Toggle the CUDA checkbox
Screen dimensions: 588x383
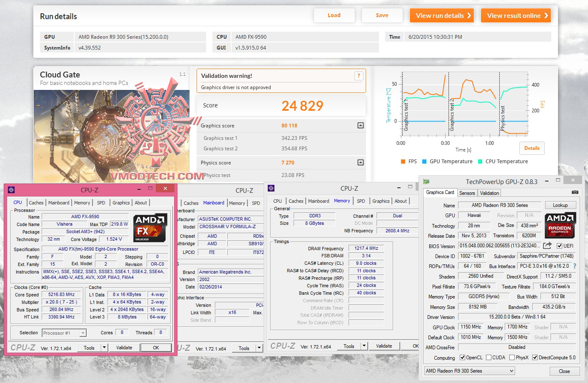click(488, 358)
